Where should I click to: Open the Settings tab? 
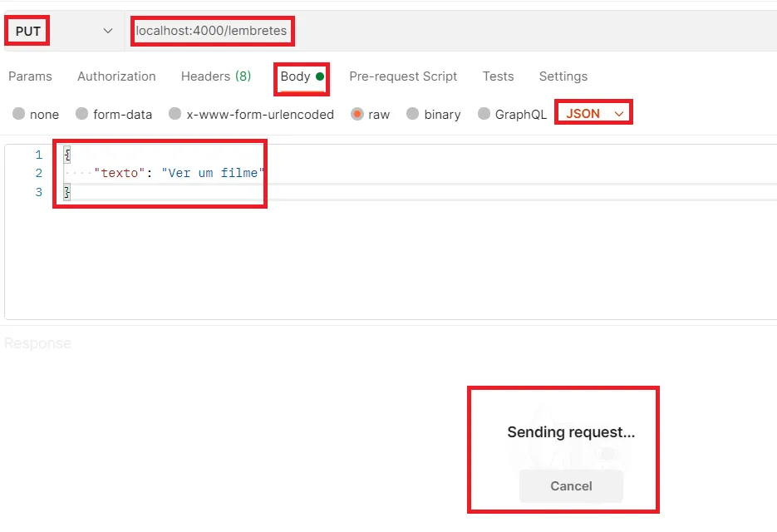click(x=563, y=76)
